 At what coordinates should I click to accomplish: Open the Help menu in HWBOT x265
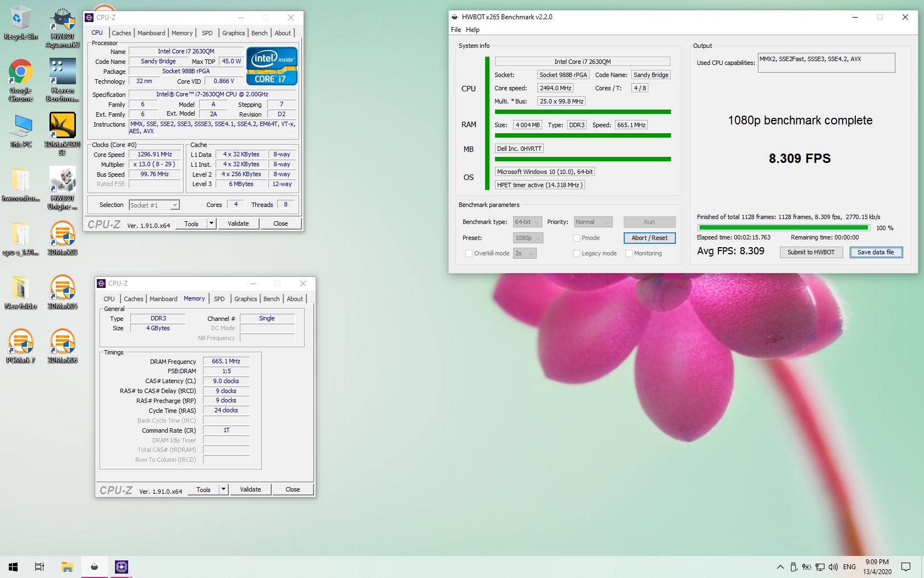click(472, 30)
